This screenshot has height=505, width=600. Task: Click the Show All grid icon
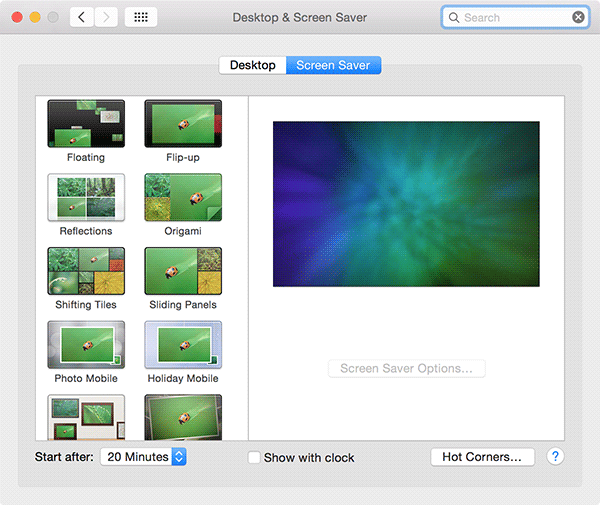point(140,18)
